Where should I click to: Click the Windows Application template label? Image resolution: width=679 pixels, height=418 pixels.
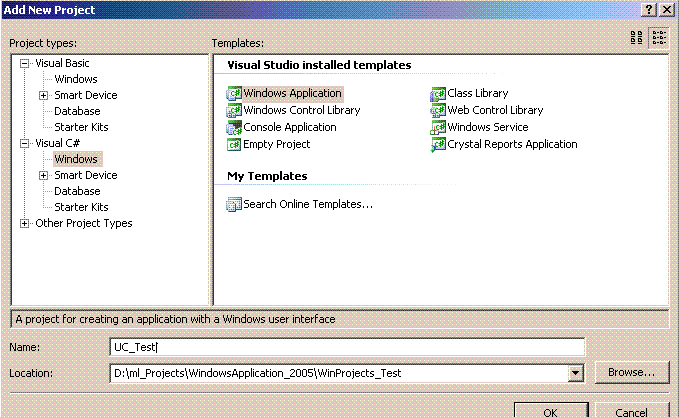click(292, 94)
